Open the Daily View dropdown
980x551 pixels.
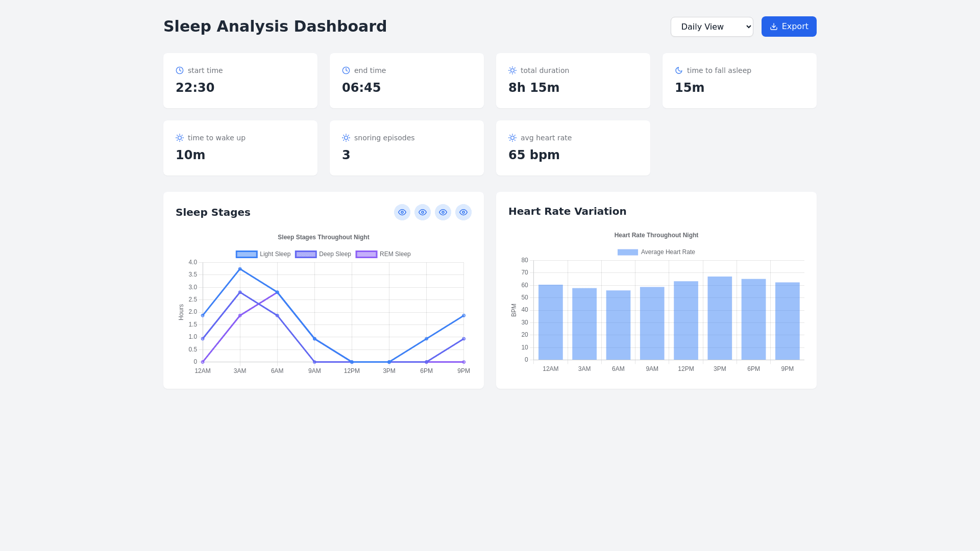[x=712, y=27]
